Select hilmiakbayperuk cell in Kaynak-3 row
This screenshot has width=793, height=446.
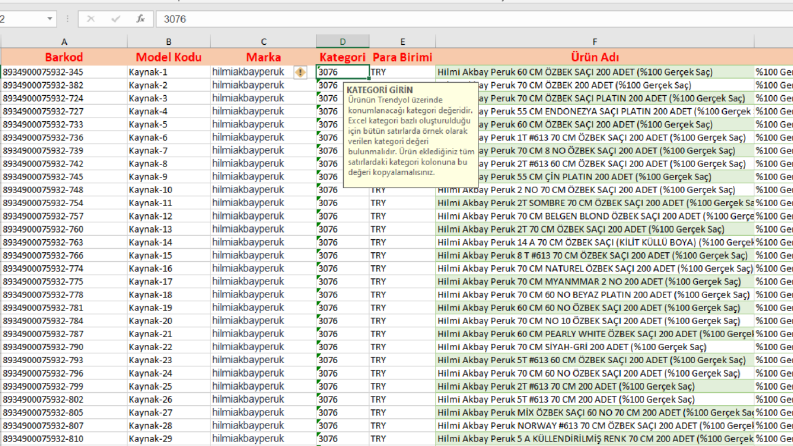pos(263,98)
